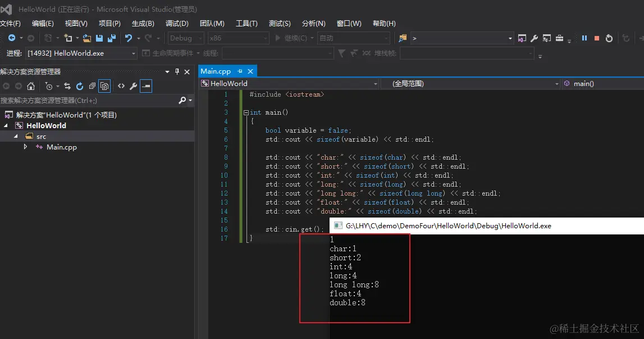
Task: Open Solution Explorer window options dropdown arrow
Action: 167,72
